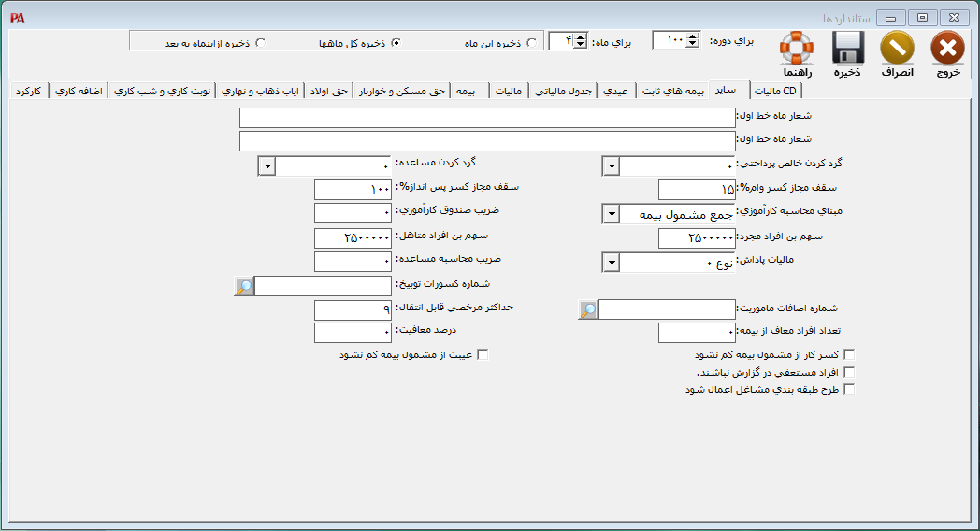Click search icon beside شماره اضافات ماموریت
This screenshot has width=980, height=531.
coord(587,309)
